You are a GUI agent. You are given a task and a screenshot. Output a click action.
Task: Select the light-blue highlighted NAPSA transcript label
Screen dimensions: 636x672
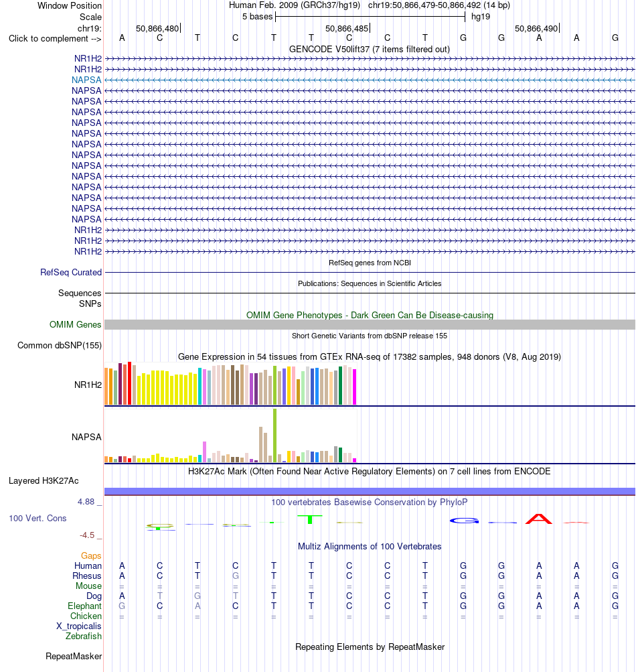click(x=86, y=80)
